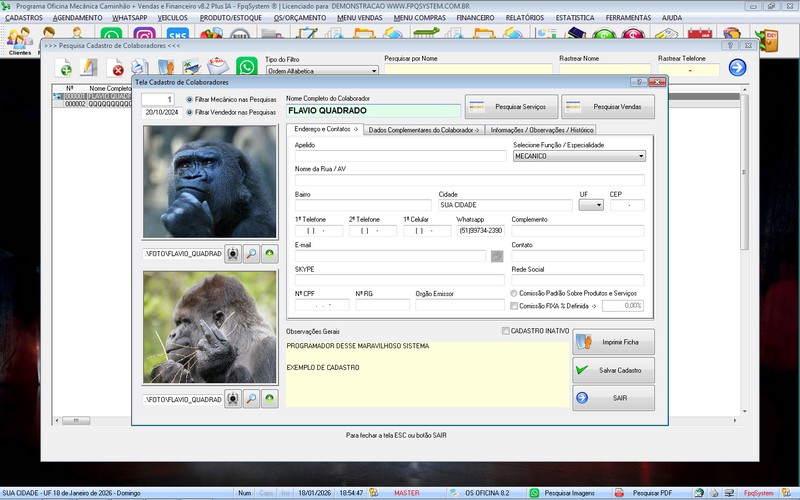Click the red delete record icon
Image resolution: width=800 pixels, height=500 pixels.
click(117, 68)
